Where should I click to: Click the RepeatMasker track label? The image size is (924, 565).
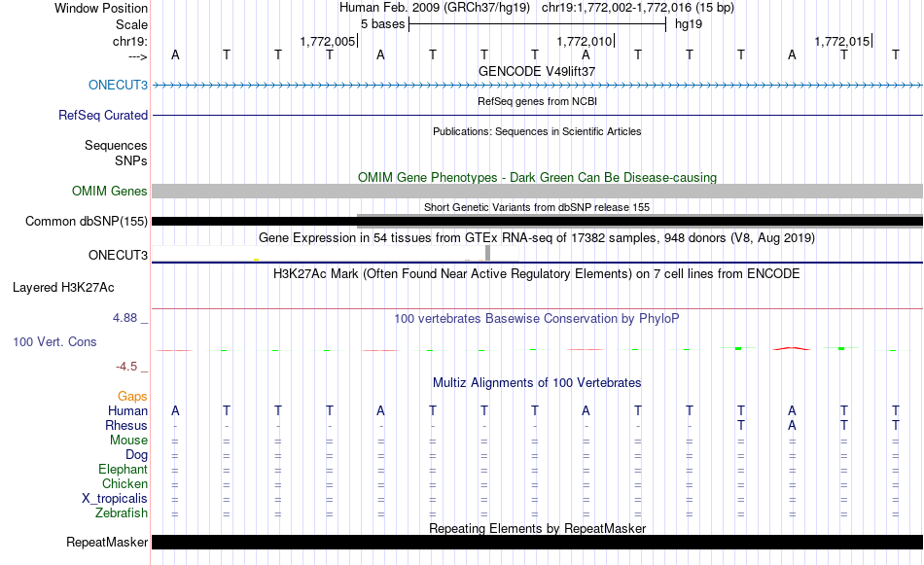coord(107,542)
